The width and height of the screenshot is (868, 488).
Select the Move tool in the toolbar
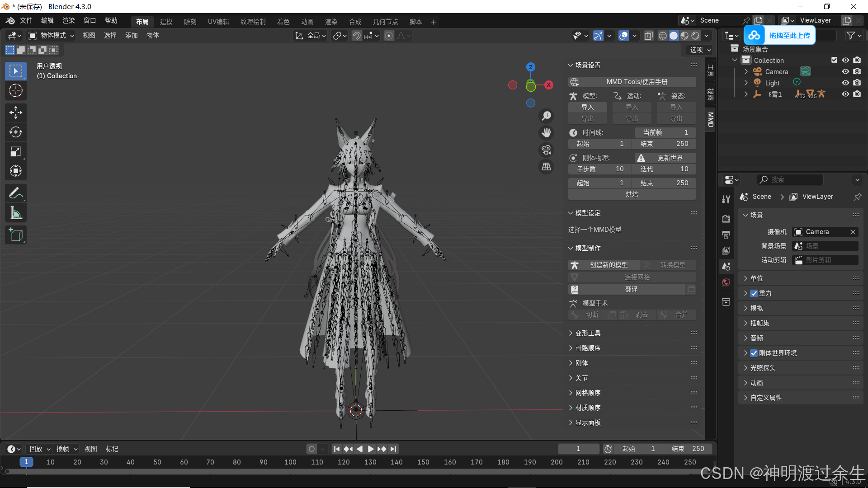click(16, 113)
